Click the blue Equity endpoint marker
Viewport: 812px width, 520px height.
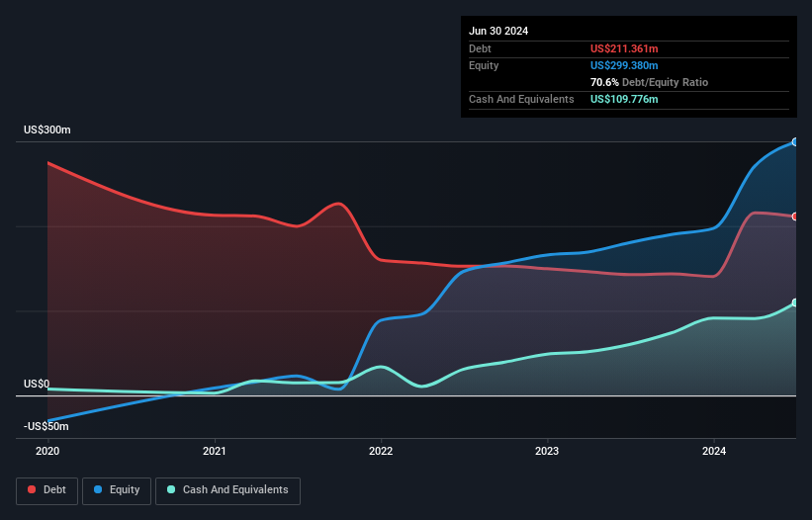coord(795,141)
